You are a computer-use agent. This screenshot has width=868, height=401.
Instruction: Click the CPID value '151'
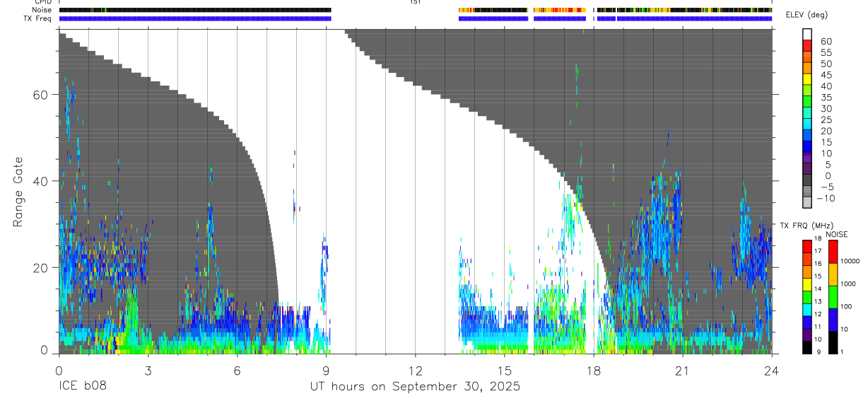click(415, 2)
